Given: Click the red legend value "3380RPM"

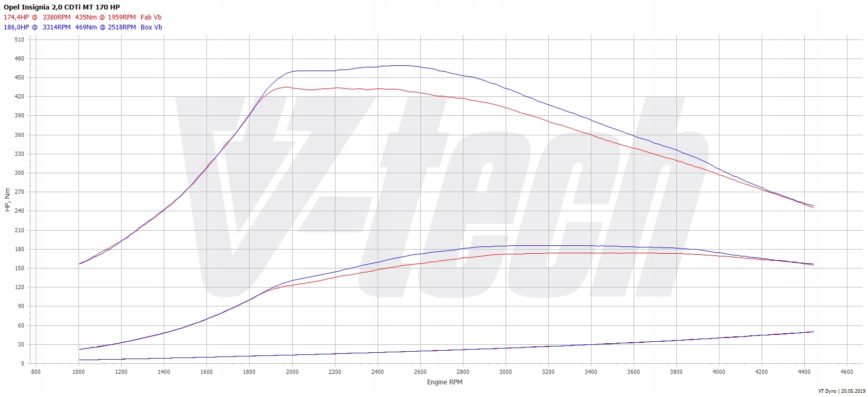Looking at the screenshot, I should click(x=56, y=17).
